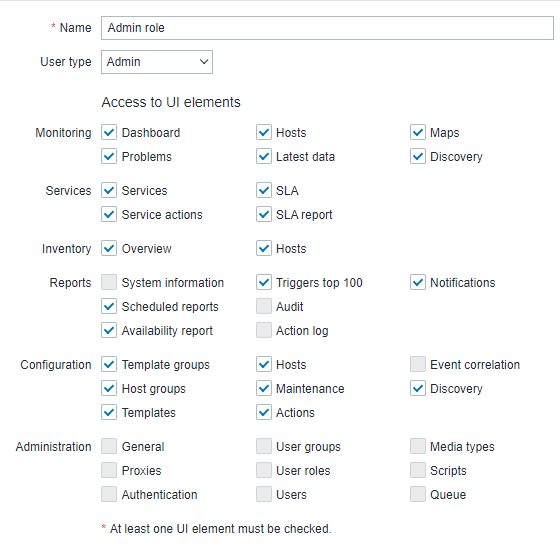Click the Name input field
Image resolution: width=560 pixels, height=546 pixels.
coord(327,28)
